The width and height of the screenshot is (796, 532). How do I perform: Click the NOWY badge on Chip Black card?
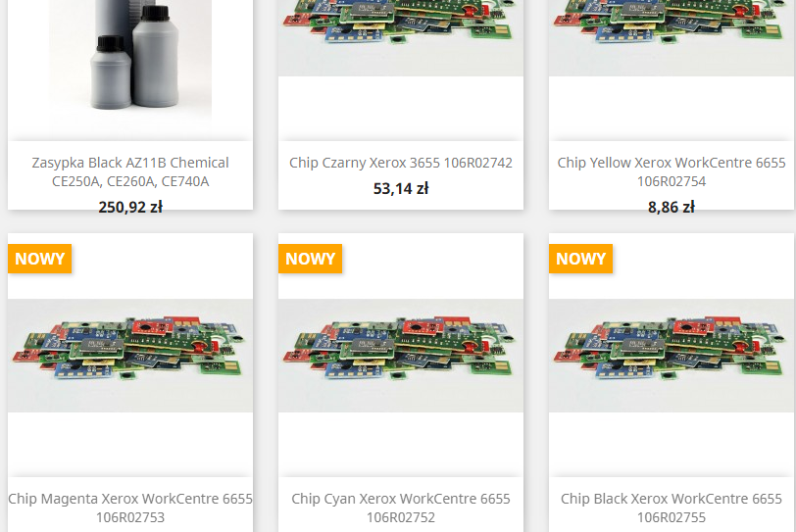[x=580, y=259]
